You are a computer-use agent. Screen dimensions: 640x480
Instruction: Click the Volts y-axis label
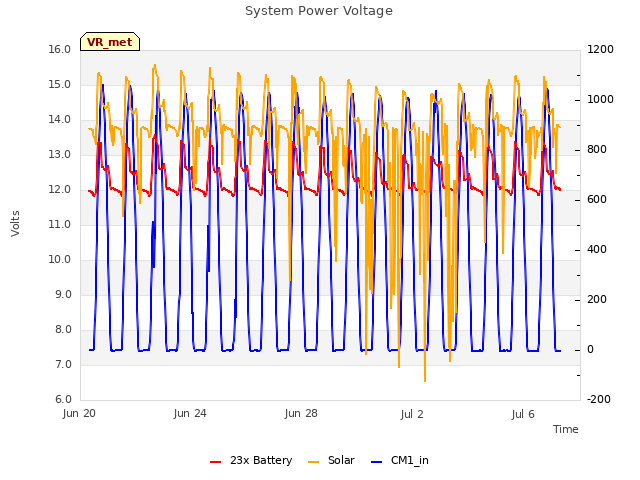[15, 223]
